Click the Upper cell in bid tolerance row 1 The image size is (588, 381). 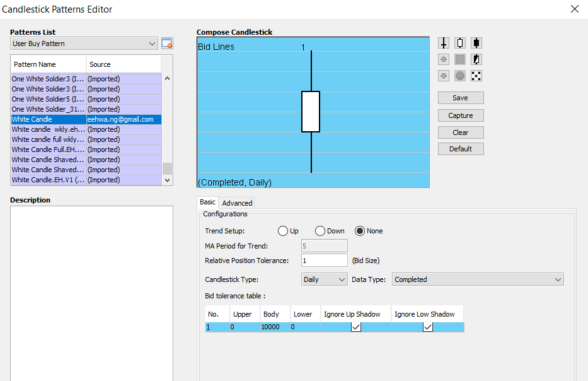click(x=245, y=327)
